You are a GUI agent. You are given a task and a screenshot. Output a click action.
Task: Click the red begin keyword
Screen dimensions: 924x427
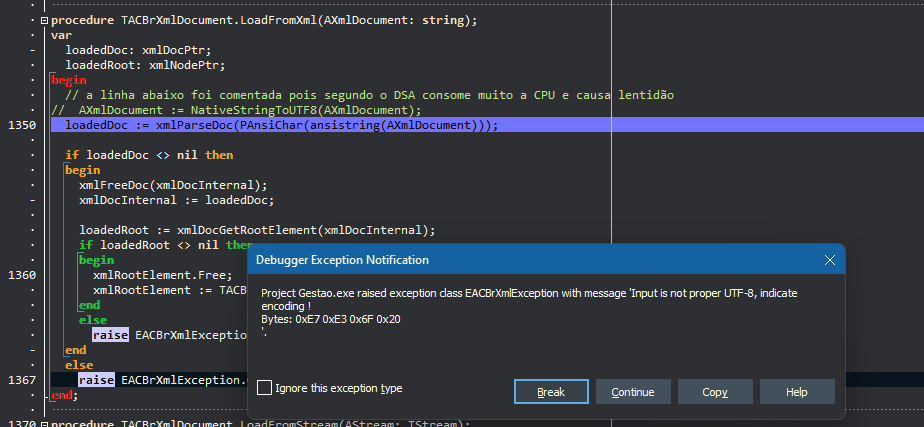(69, 80)
